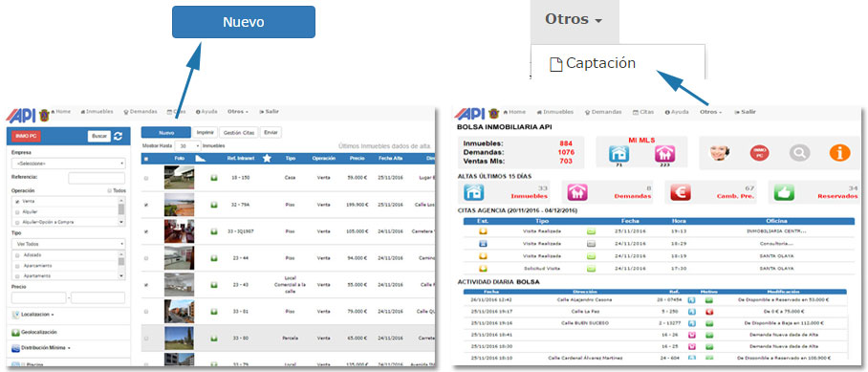The height and width of the screenshot is (372, 868).
Task: Toggle the Venta operation checkbox
Action: (x=17, y=202)
